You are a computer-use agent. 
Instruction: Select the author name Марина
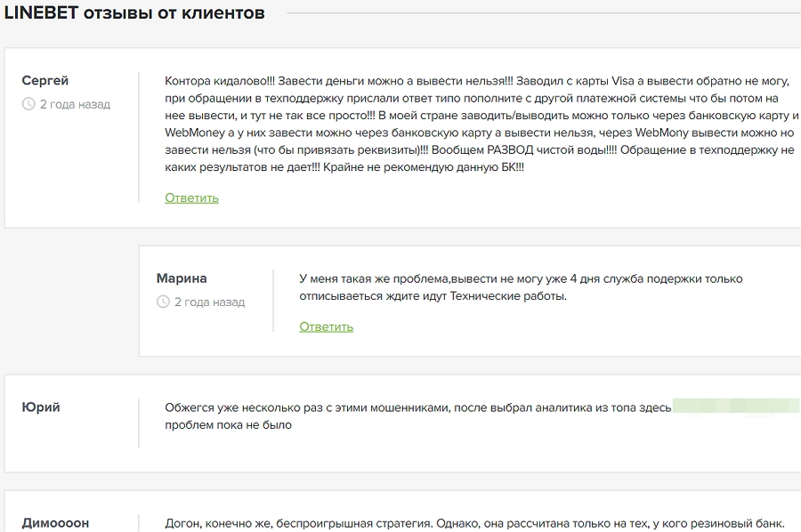click(x=182, y=278)
